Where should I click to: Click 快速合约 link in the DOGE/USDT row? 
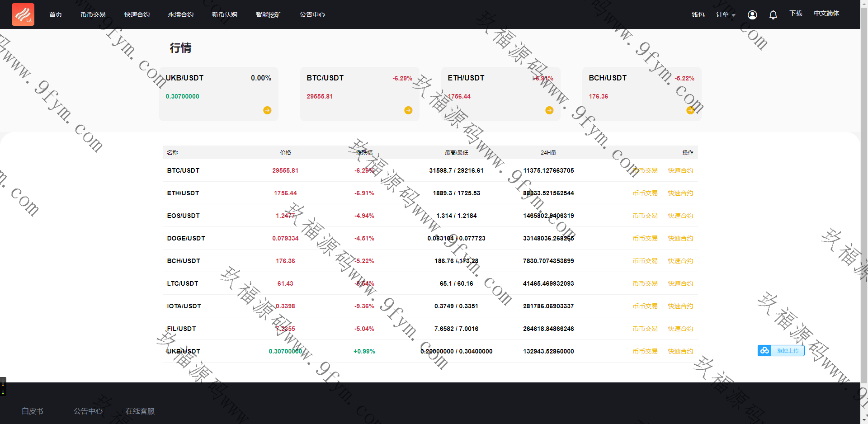(x=680, y=238)
